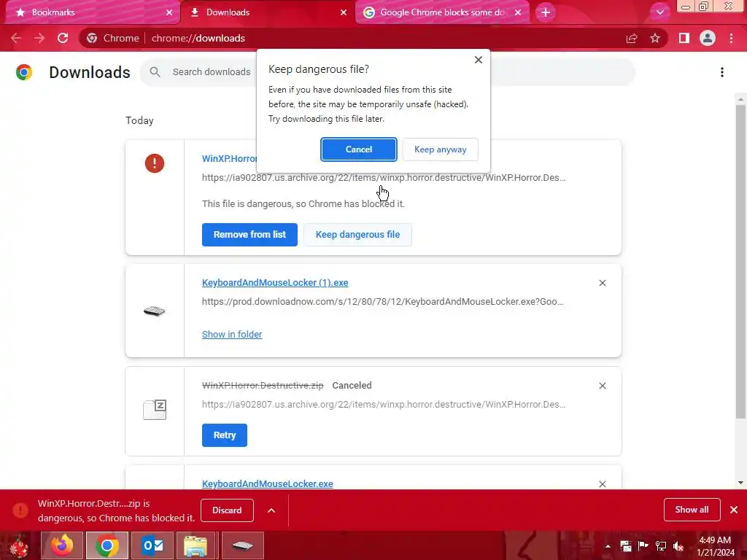
Task: Reload the downloads page
Action: pyautogui.click(x=63, y=38)
